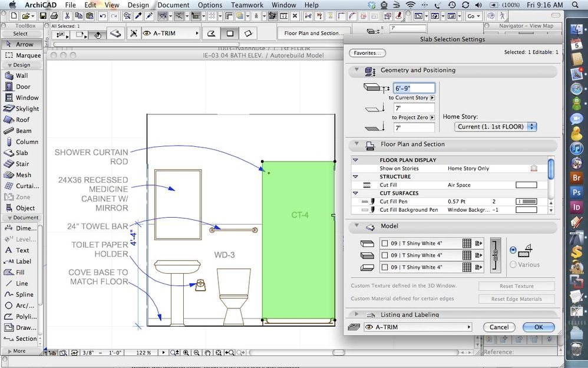Select the Door tool

(x=22, y=87)
